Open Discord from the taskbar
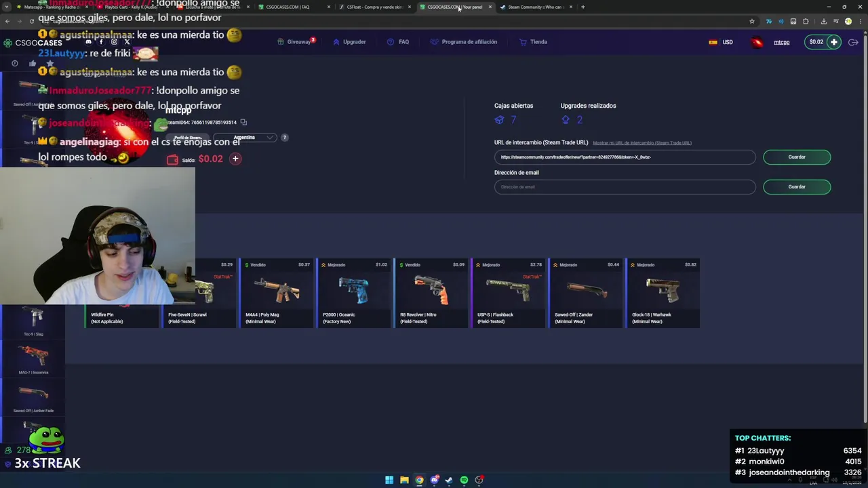The image size is (868, 488). [x=434, y=480]
